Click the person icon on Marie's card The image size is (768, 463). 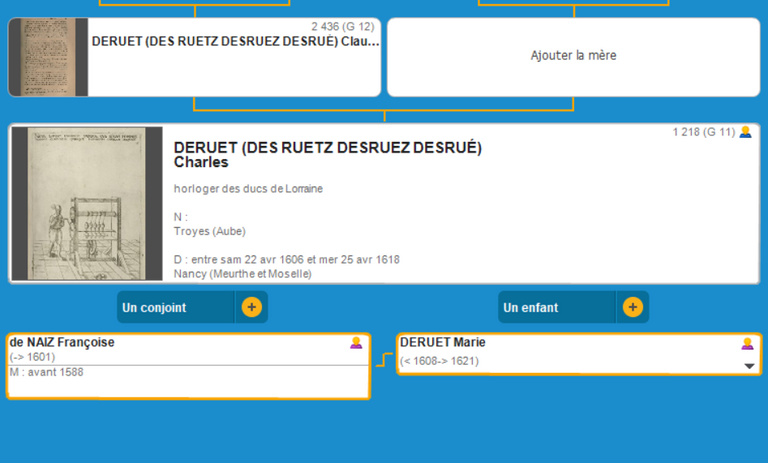pos(747,344)
